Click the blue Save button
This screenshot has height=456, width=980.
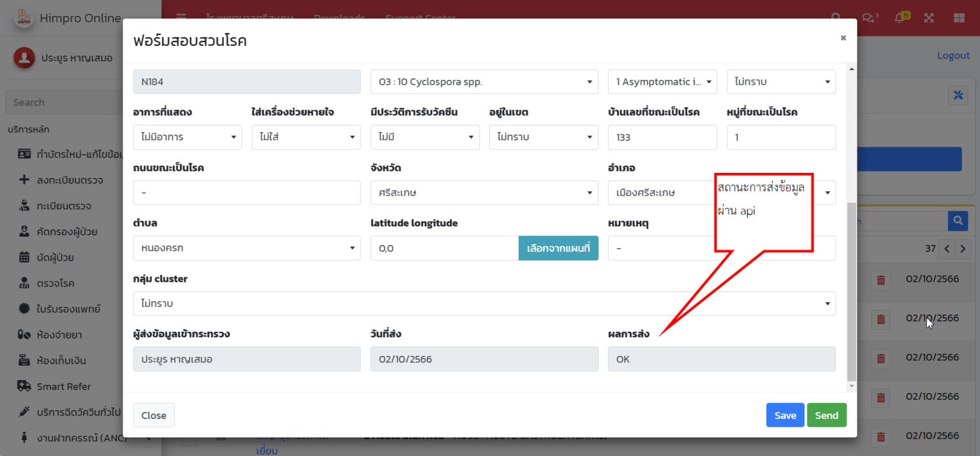[x=785, y=415]
